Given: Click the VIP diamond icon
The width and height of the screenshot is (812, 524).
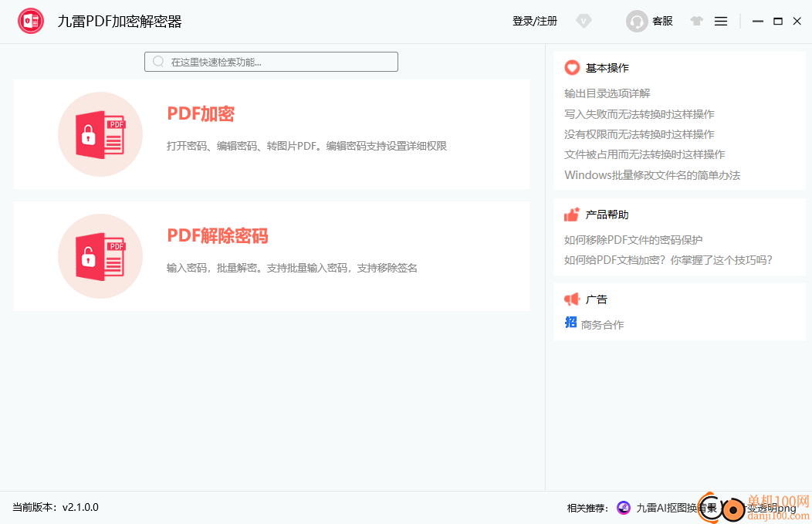Looking at the screenshot, I should pos(584,22).
